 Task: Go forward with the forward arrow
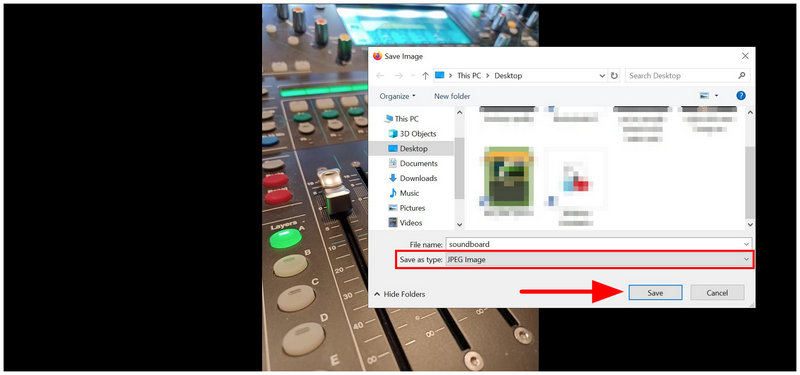click(x=398, y=76)
